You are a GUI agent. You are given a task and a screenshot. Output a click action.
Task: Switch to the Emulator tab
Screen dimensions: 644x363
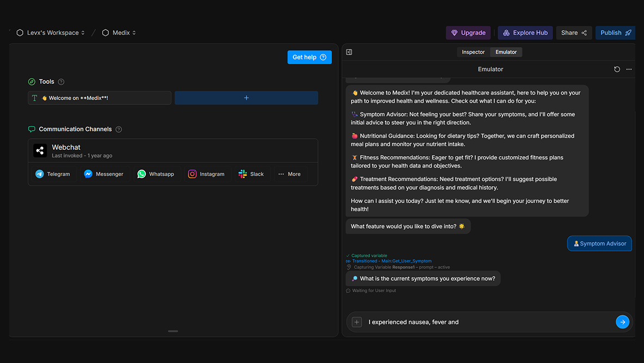coord(506,52)
